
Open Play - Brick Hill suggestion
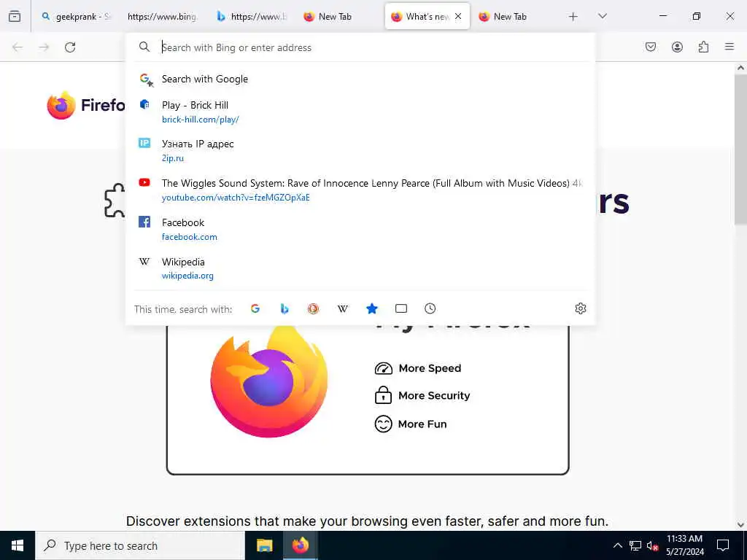point(360,112)
